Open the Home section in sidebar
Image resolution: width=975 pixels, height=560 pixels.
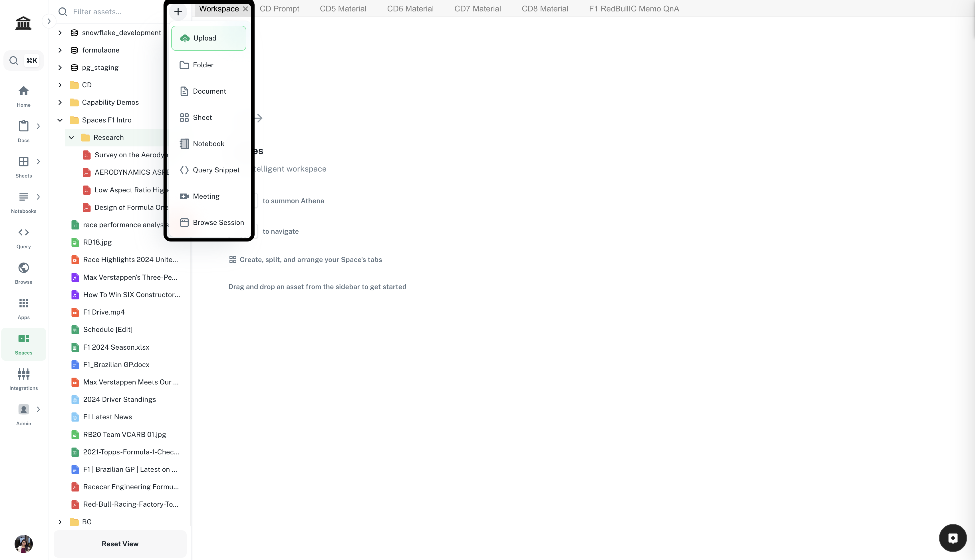(x=23, y=96)
